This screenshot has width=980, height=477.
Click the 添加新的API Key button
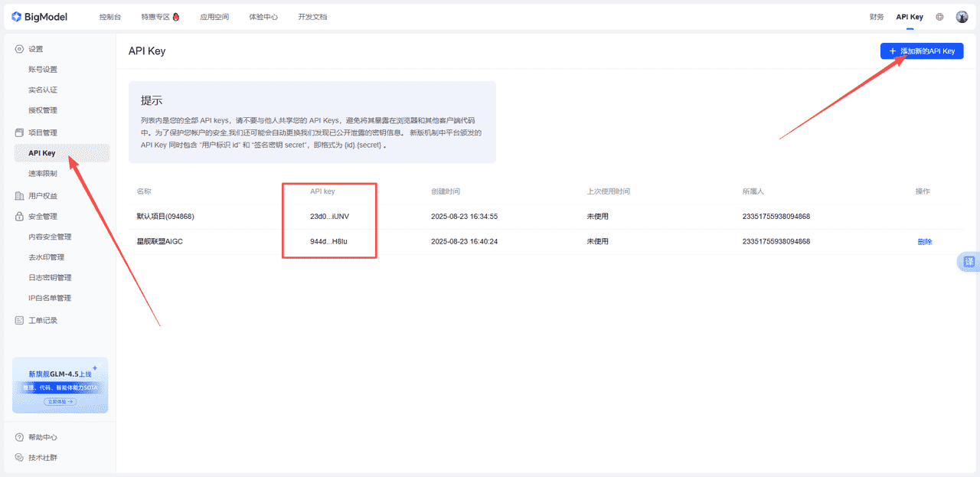(922, 51)
